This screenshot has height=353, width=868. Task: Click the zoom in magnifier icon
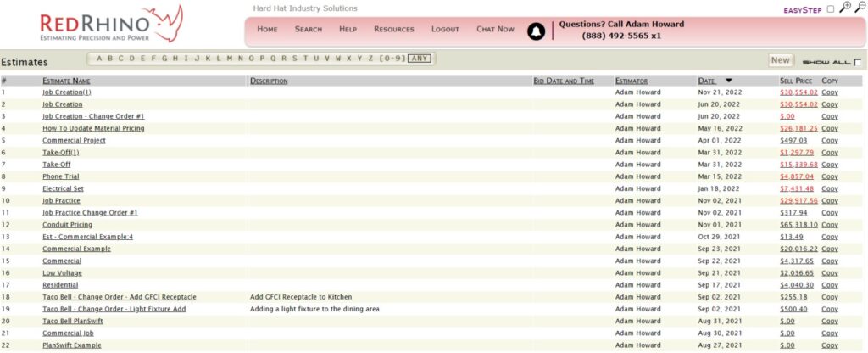tap(844, 8)
